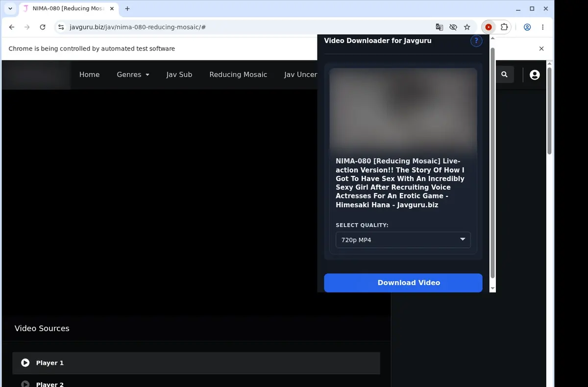Click the web page vertical scrollbar thumb
Image resolution: width=588 pixels, height=387 pixels.
[549, 111]
